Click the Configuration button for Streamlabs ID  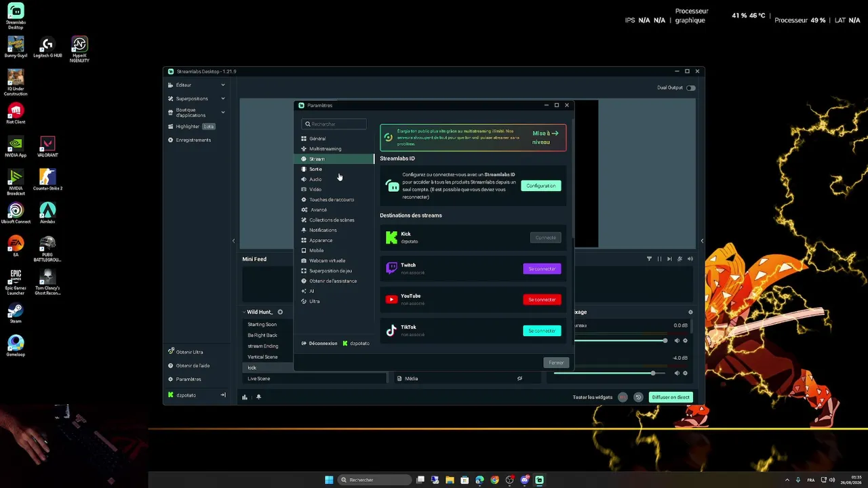(541, 186)
